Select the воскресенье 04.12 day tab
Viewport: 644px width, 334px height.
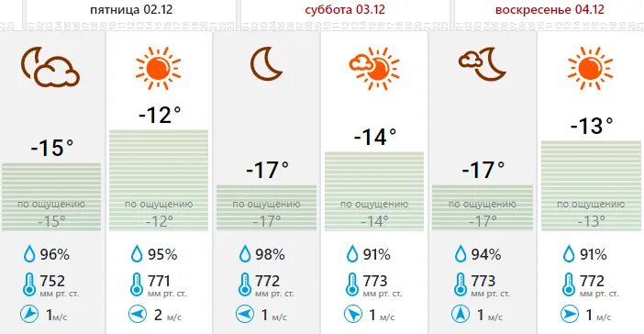click(x=550, y=10)
